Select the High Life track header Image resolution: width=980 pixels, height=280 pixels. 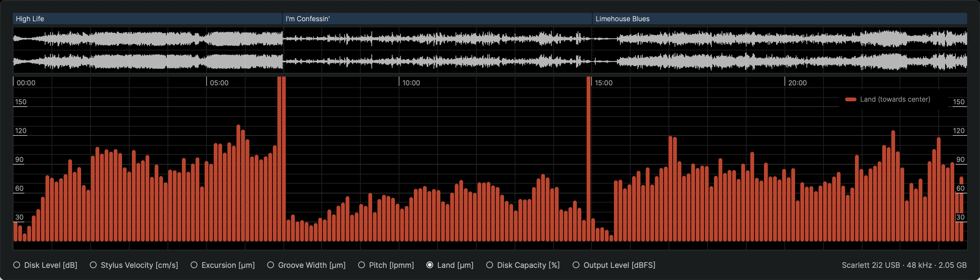pyautogui.click(x=147, y=19)
